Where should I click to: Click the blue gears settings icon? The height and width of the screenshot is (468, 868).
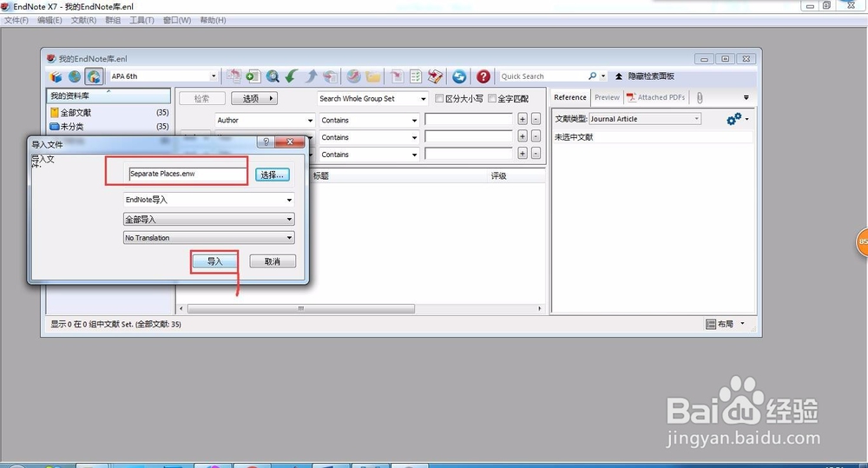coord(734,119)
